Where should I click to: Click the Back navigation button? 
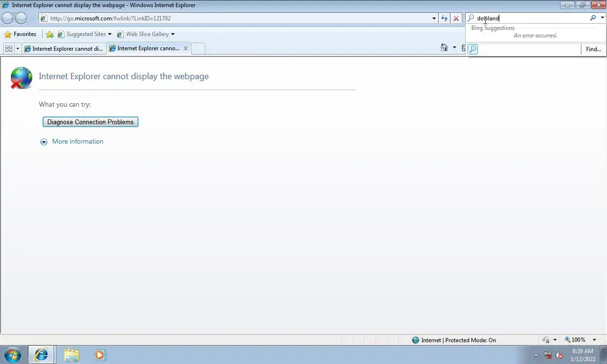[x=7, y=18]
